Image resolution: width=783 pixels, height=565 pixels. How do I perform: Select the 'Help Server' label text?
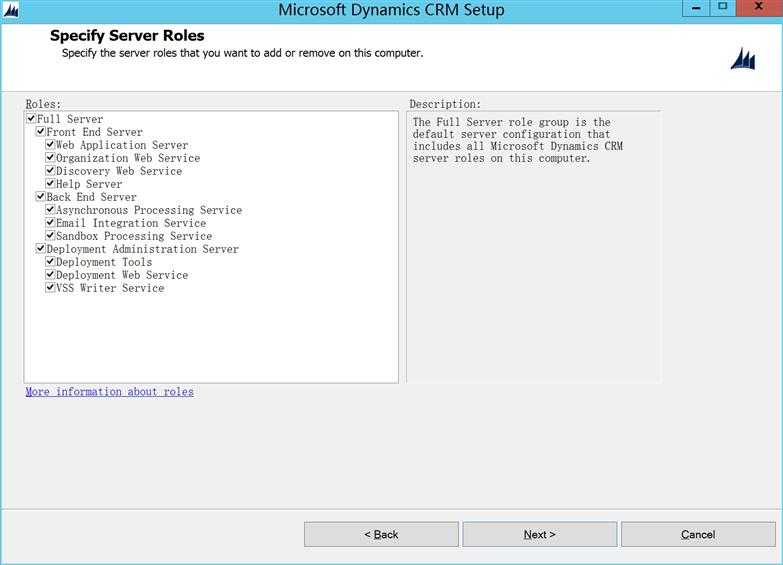tap(89, 184)
